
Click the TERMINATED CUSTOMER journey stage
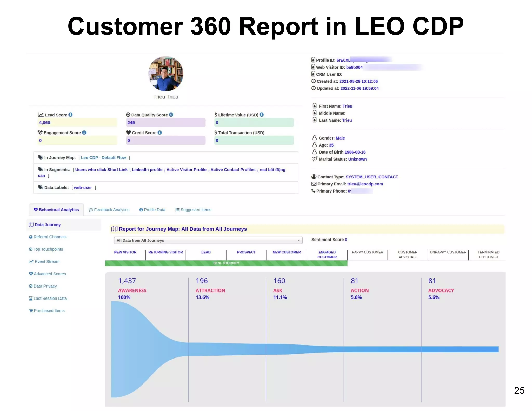pos(488,255)
